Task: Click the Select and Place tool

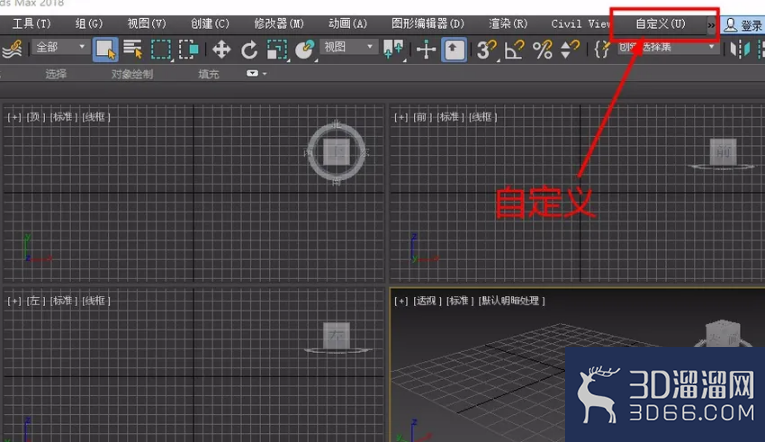Action: (304, 49)
